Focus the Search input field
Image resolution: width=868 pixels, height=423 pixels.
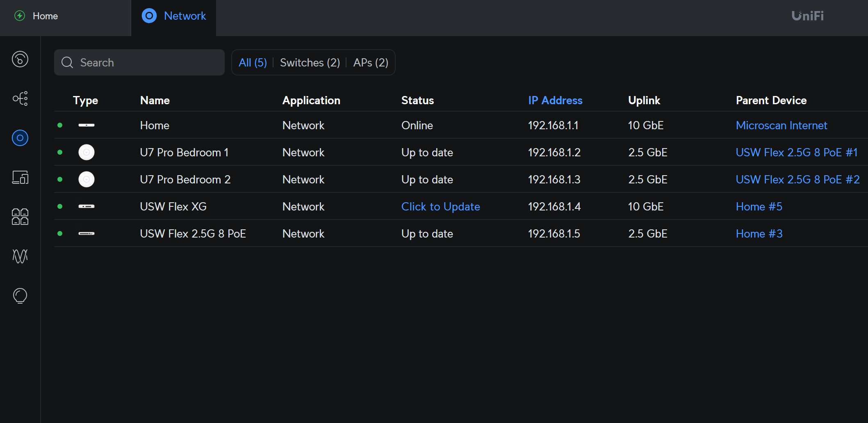(x=139, y=62)
